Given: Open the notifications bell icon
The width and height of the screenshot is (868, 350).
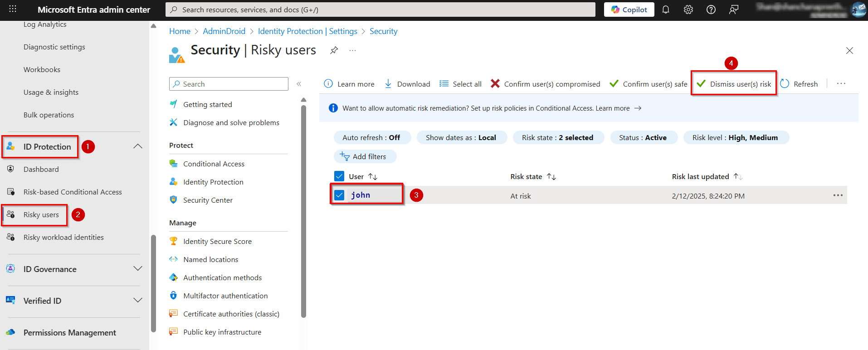Looking at the screenshot, I should pyautogui.click(x=665, y=10).
